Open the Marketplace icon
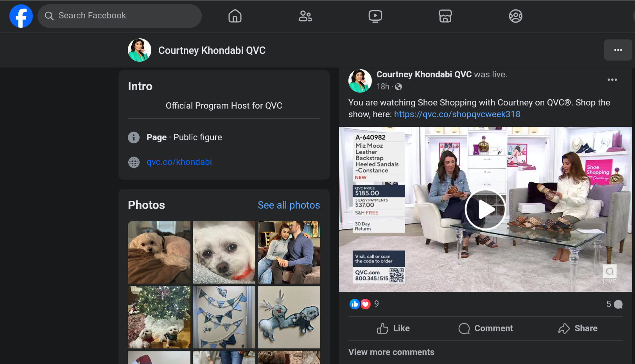Screen dimensions: 635x364 point(445,16)
